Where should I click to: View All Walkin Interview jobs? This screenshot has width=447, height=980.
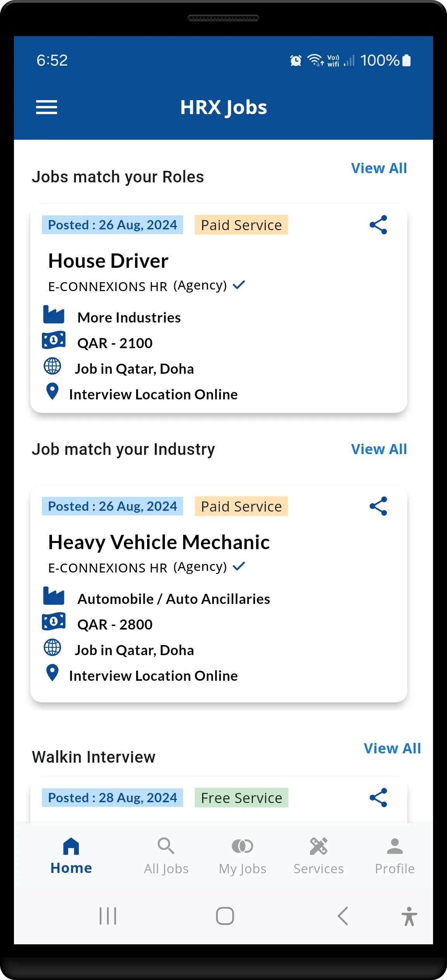coord(392,748)
